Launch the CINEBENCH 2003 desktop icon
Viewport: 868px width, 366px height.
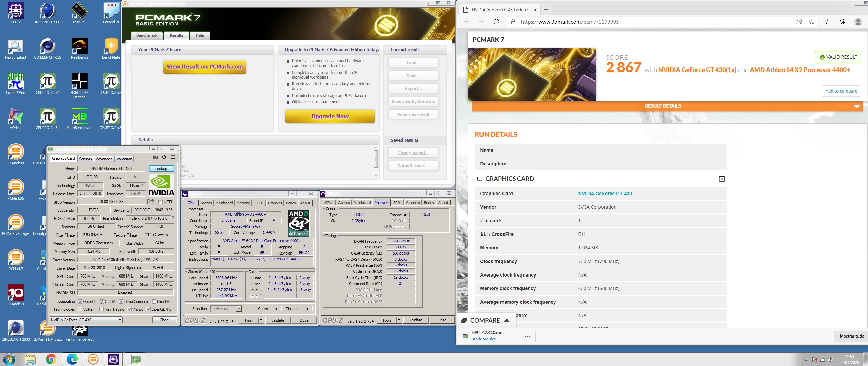click(16, 330)
